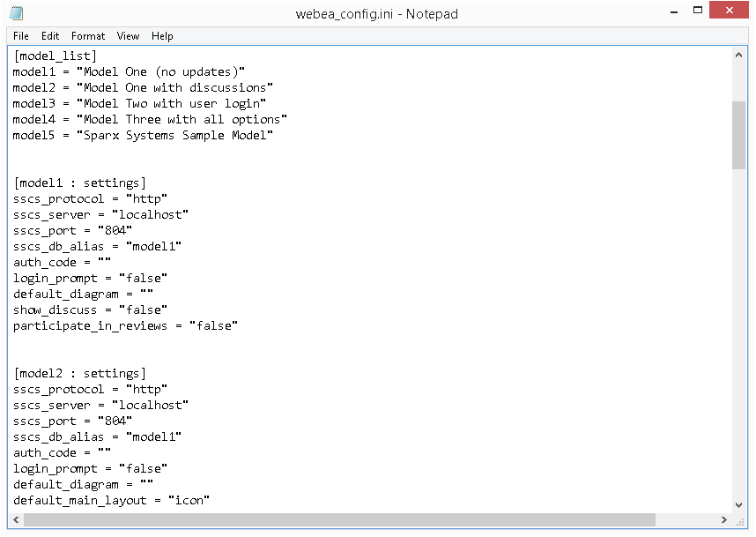Place cursor on the default_main_layout line

(x=111, y=501)
